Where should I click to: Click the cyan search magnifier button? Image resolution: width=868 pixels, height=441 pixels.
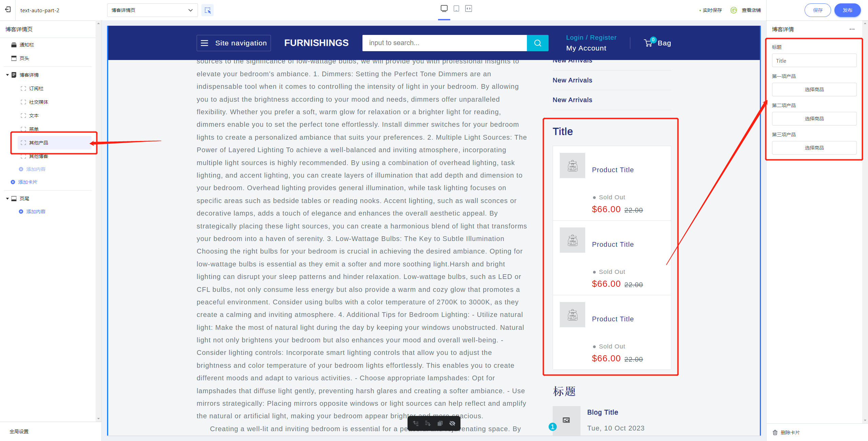click(537, 43)
